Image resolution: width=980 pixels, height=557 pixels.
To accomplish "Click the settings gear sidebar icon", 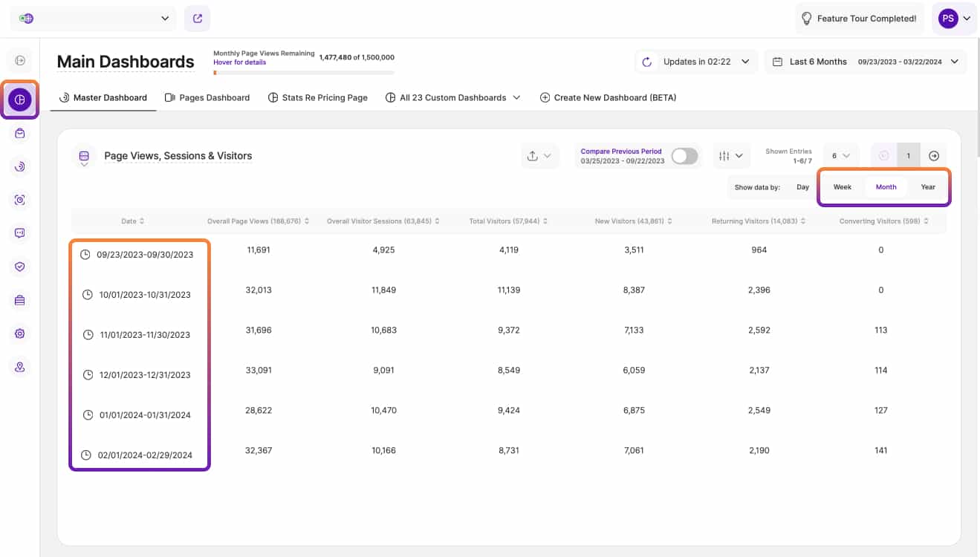I will pyautogui.click(x=20, y=333).
